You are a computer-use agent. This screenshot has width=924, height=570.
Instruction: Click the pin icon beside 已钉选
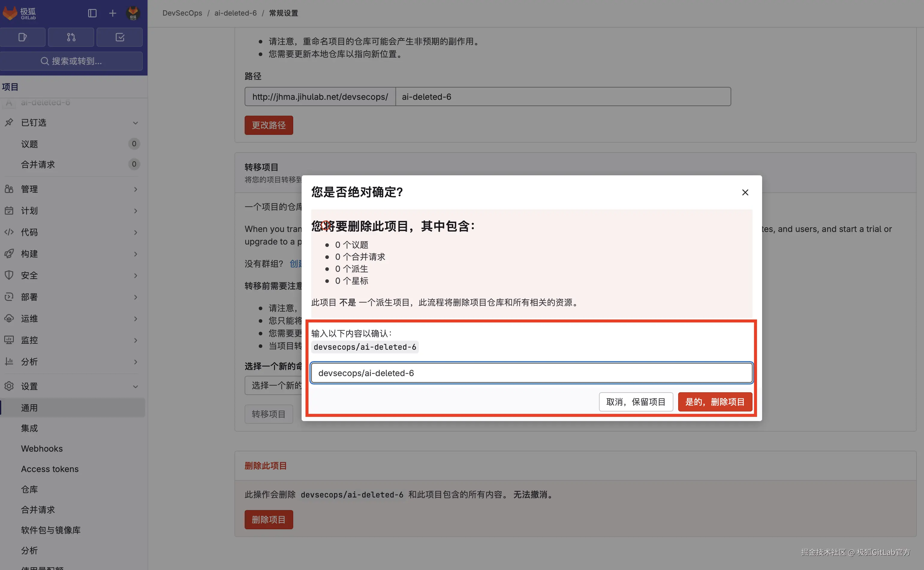[9, 122]
